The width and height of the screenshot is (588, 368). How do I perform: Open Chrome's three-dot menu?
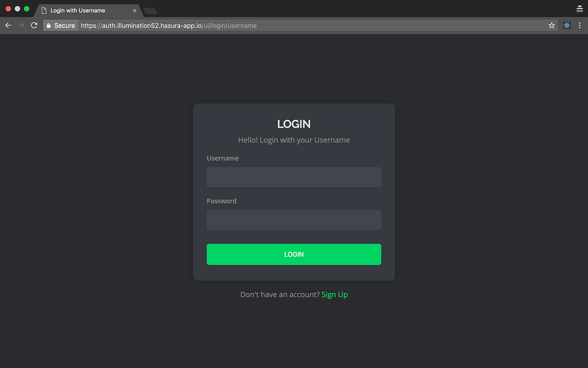580,25
